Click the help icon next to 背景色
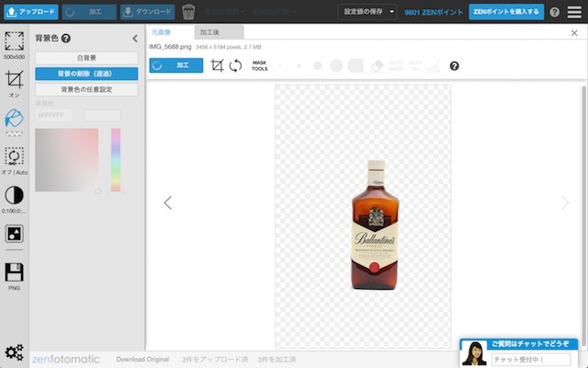 (65, 39)
